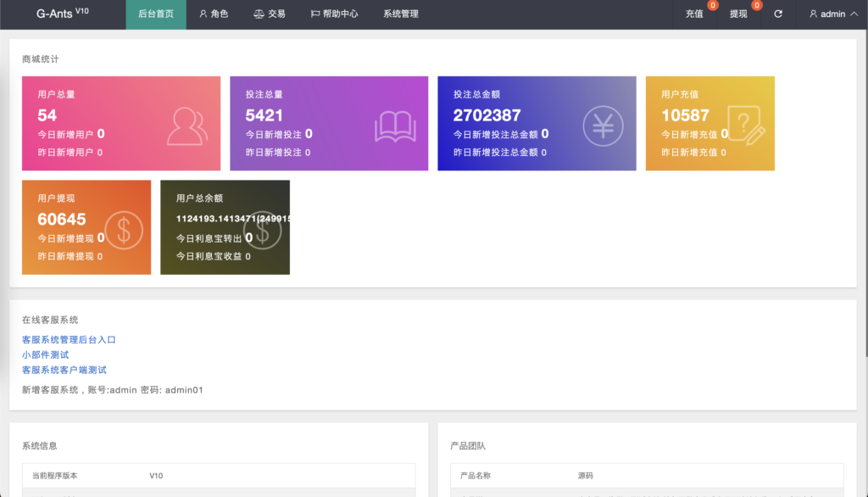The image size is (868, 497).
Task: Click the 提现 notification button
Action: coord(739,14)
